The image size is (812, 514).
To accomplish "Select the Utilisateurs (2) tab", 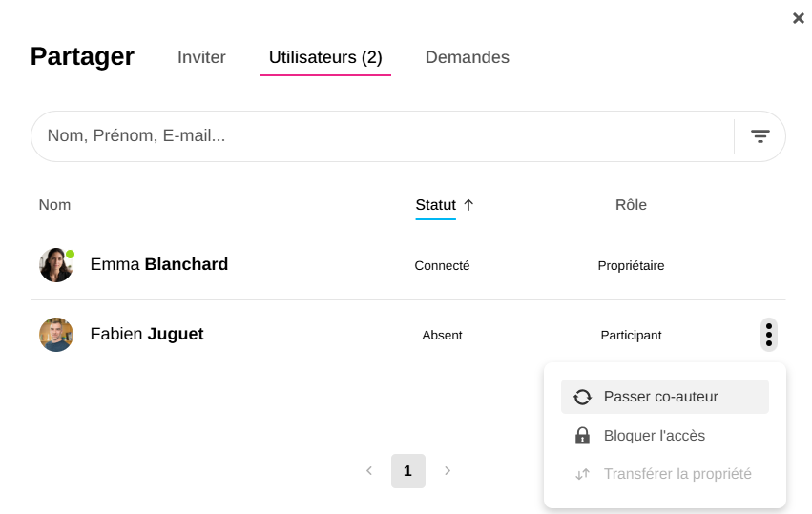I will pyautogui.click(x=325, y=57).
